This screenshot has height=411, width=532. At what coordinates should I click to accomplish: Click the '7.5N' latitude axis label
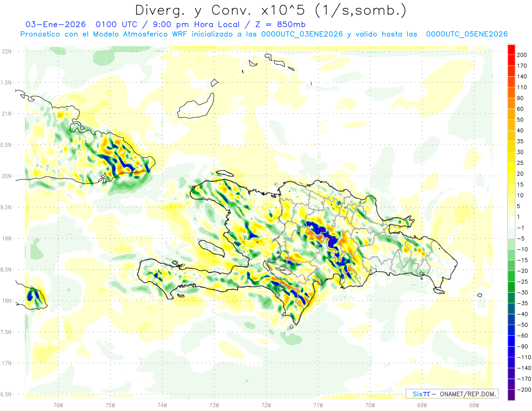7,332
